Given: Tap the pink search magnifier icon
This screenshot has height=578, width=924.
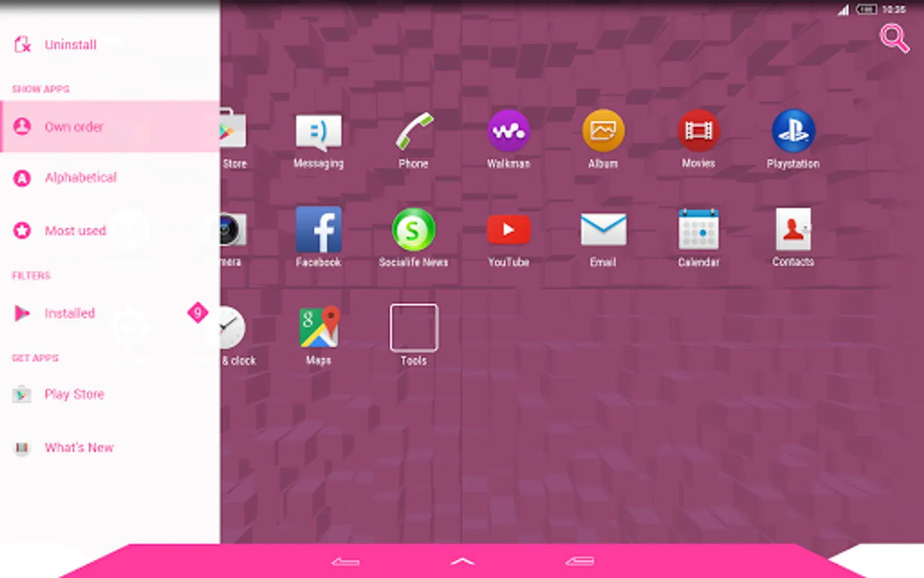Looking at the screenshot, I should click(894, 39).
